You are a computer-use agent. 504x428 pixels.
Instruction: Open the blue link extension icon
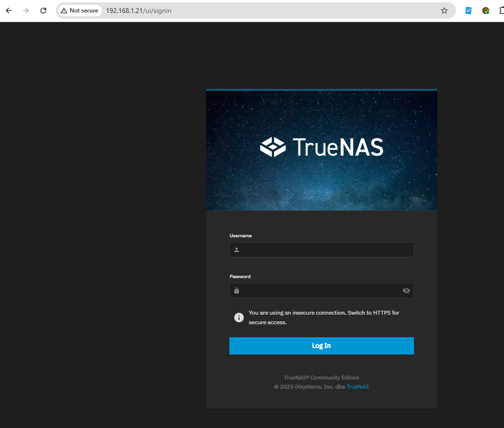coord(468,11)
